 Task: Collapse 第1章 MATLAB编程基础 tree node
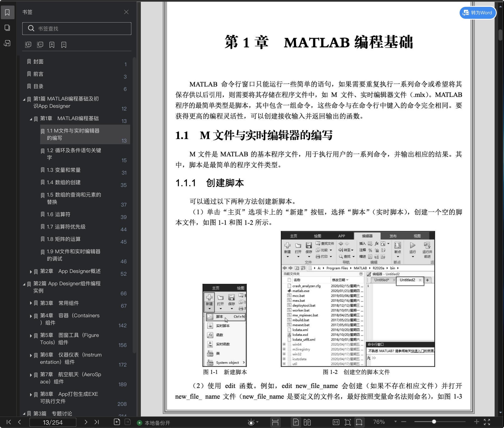[x=31, y=119]
